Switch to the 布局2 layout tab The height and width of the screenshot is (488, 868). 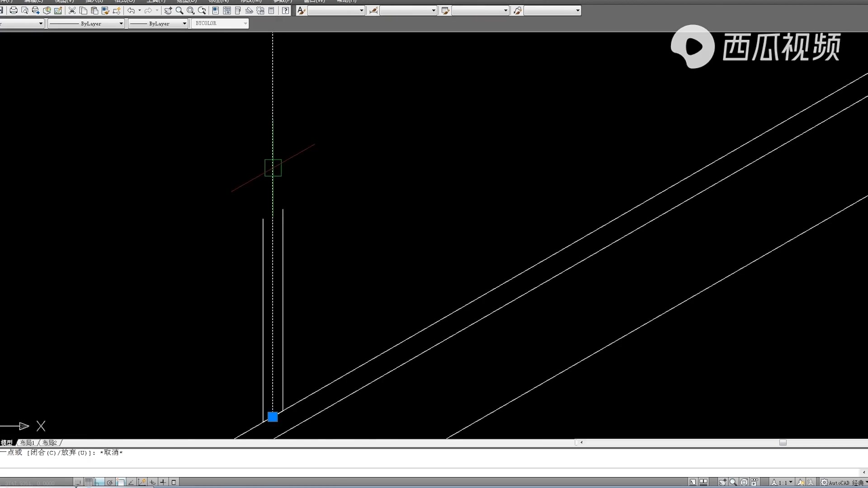pyautogui.click(x=50, y=443)
